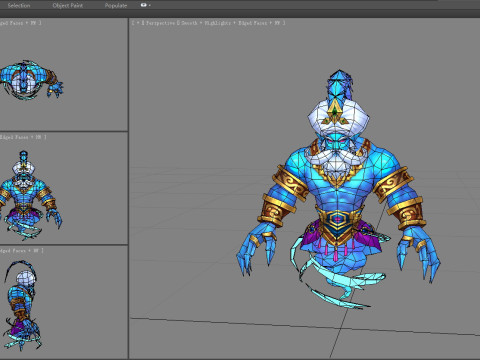This screenshot has height=360, width=480.
Task: Click the ribbon display options dropdown icon
Action: (x=145, y=5)
